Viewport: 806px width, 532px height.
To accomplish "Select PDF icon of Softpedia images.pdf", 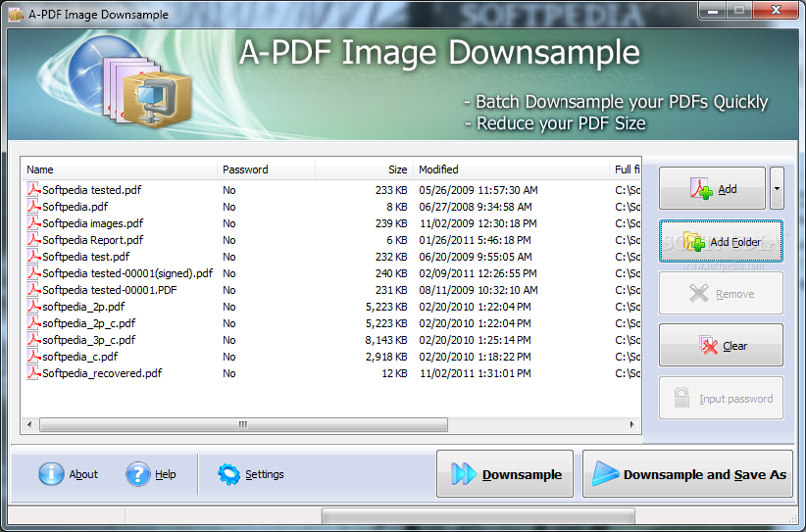I will coord(33,223).
